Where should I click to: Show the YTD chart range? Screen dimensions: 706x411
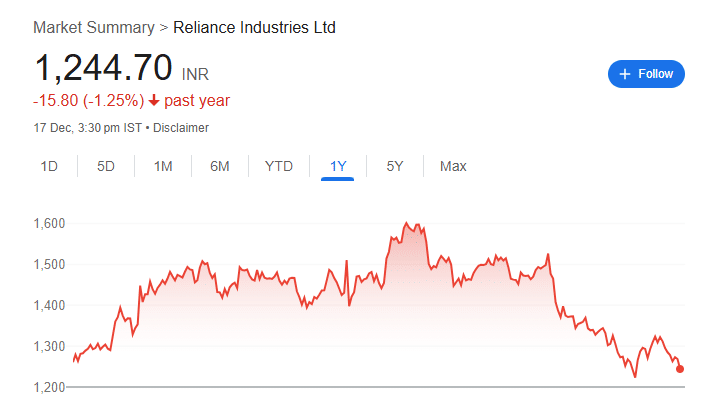tap(279, 167)
